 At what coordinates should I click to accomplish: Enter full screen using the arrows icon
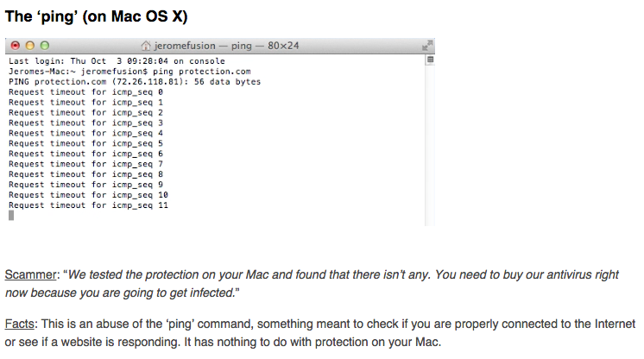[x=426, y=45]
